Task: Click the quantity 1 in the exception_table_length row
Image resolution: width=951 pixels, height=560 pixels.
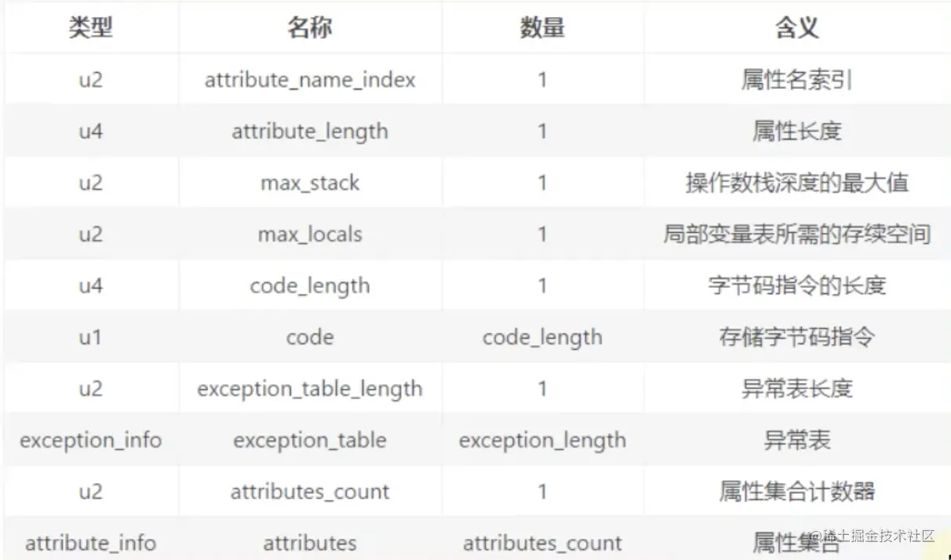Action: click(542, 389)
